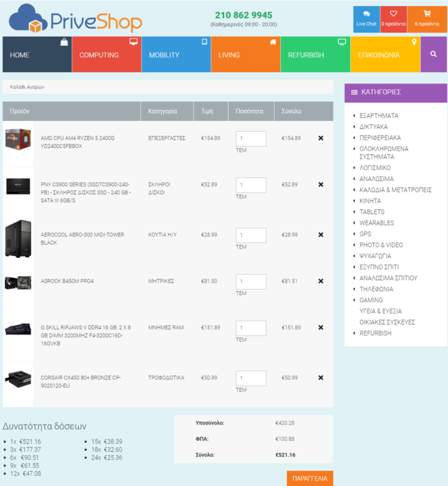Click Aerocool tower case thumbnail
448x486 pixels.
click(18, 239)
